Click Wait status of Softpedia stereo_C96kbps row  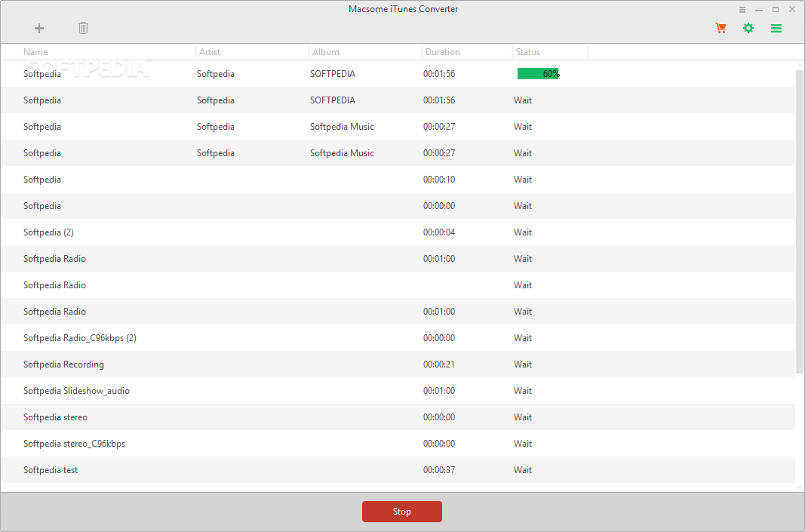click(523, 444)
